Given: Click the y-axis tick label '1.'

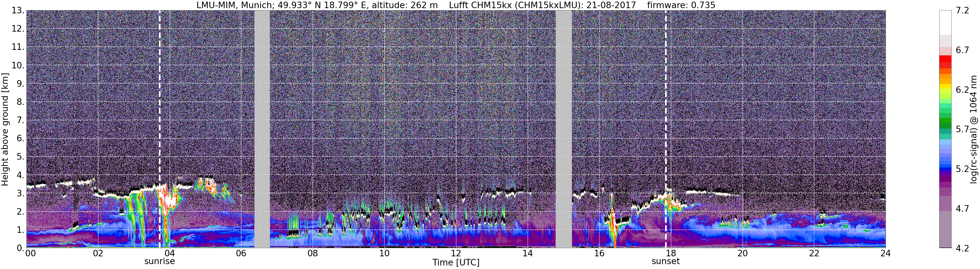Looking at the screenshot, I should click(x=21, y=230).
